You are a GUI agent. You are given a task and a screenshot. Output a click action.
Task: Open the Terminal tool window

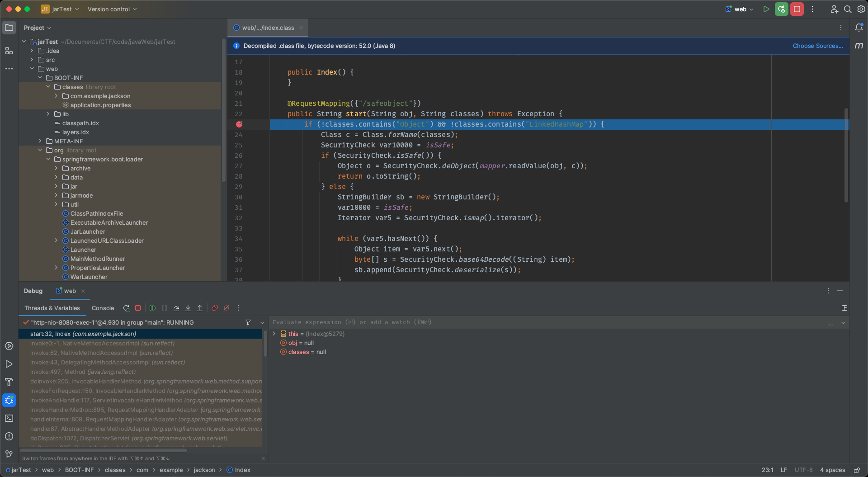pyautogui.click(x=9, y=418)
